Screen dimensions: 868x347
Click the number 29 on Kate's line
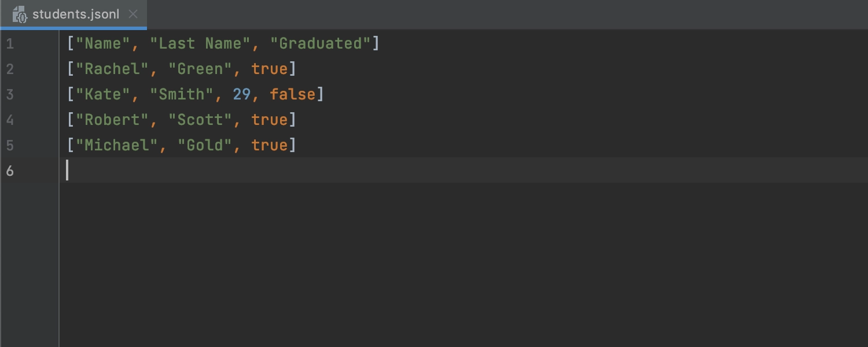pyautogui.click(x=242, y=94)
